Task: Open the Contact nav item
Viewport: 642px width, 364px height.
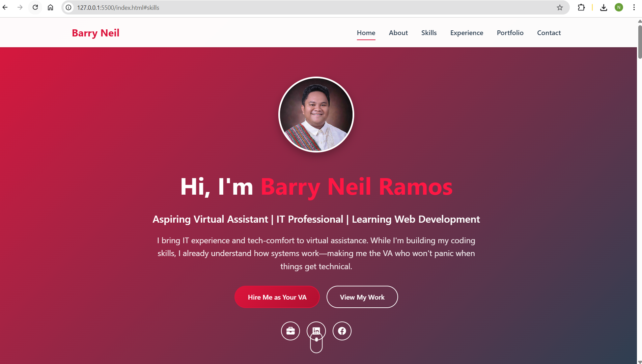Action: click(549, 33)
